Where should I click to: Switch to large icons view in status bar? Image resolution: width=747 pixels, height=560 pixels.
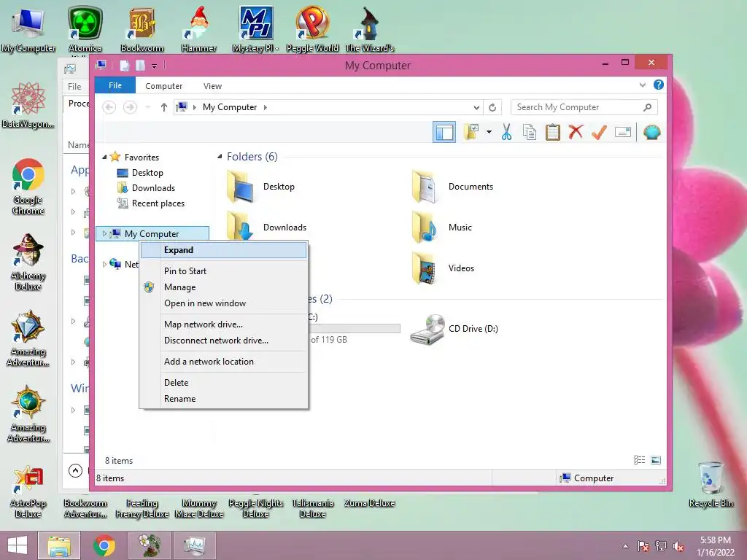click(656, 460)
